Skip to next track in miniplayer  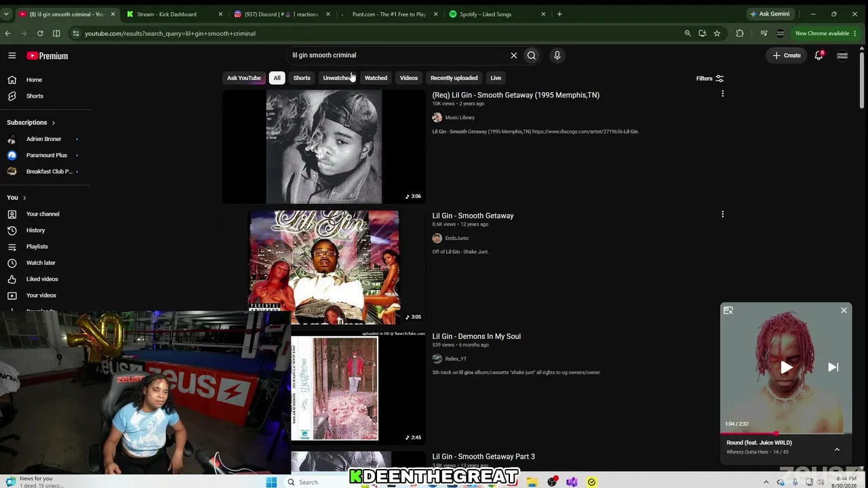[833, 367]
